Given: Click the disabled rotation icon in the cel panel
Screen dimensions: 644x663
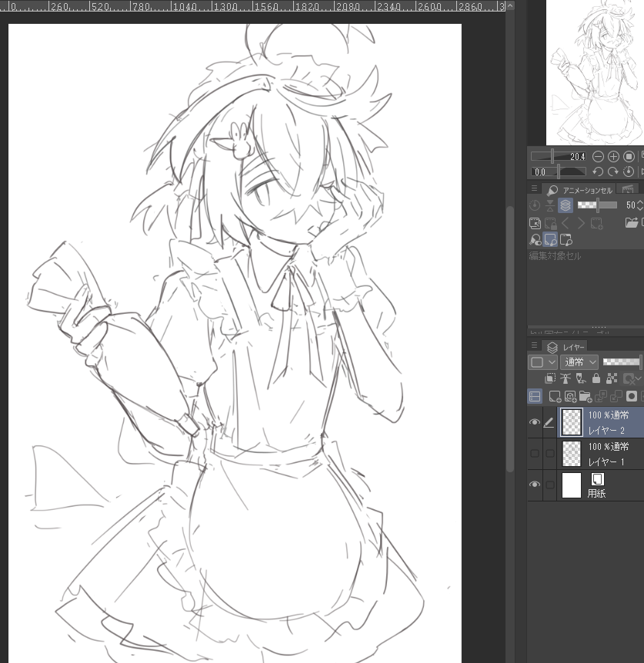Looking at the screenshot, I should 535,205.
